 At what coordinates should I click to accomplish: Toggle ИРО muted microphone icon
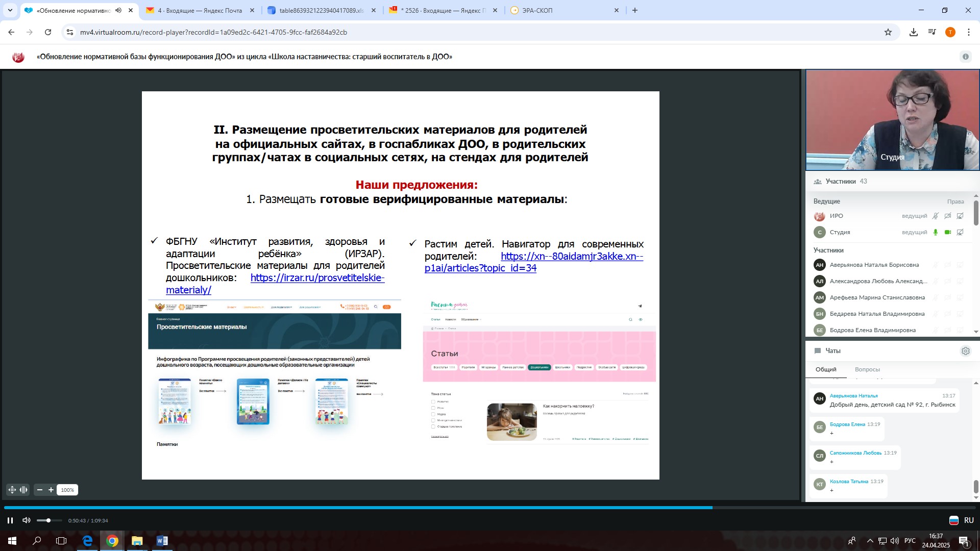[936, 216]
